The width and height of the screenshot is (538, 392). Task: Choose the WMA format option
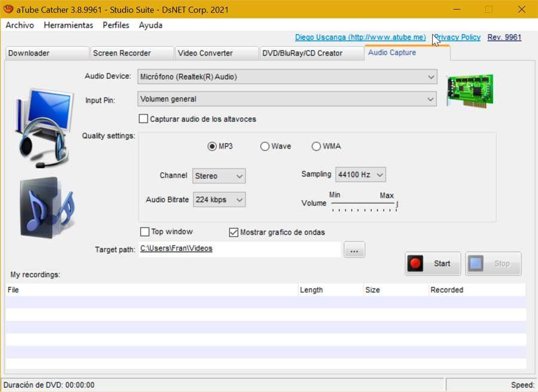[x=316, y=146]
